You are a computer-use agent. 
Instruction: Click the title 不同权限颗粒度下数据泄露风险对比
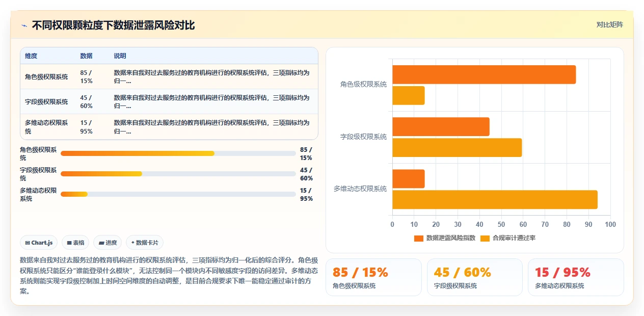113,25
